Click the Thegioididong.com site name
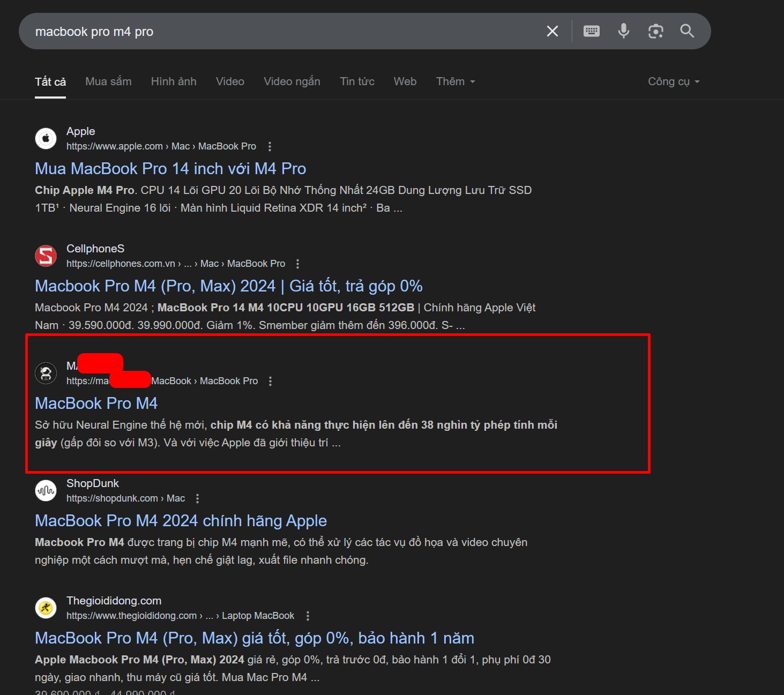The image size is (784, 695). point(114,601)
